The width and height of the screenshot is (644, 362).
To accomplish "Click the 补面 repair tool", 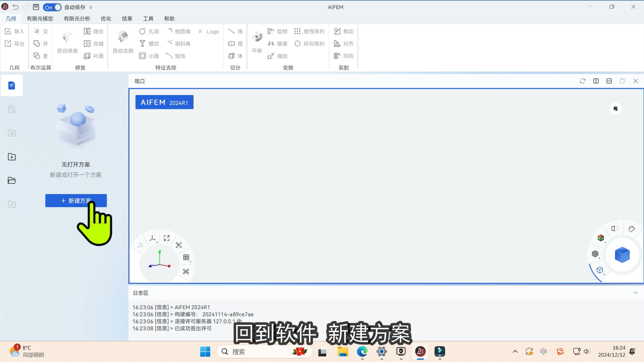I will click(93, 56).
